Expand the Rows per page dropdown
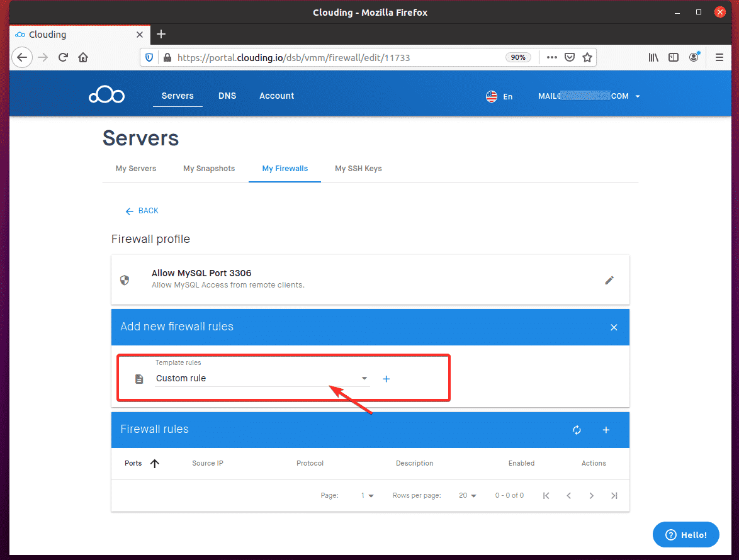 pyautogui.click(x=467, y=496)
